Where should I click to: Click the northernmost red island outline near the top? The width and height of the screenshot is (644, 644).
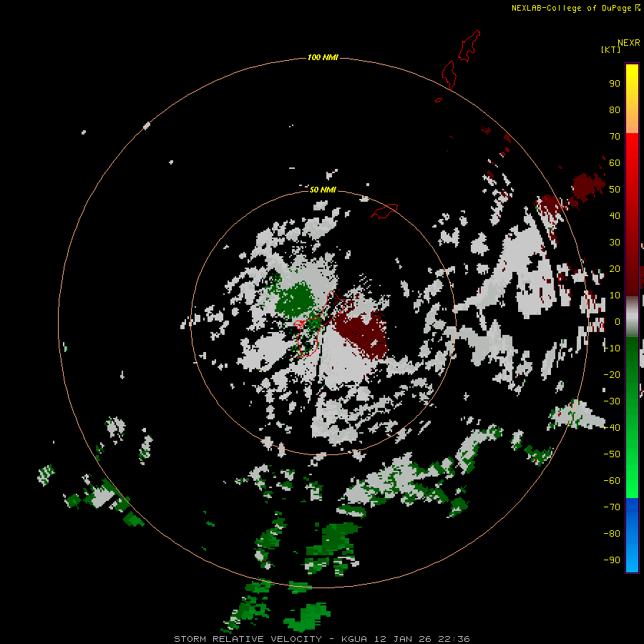tap(469, 46)
